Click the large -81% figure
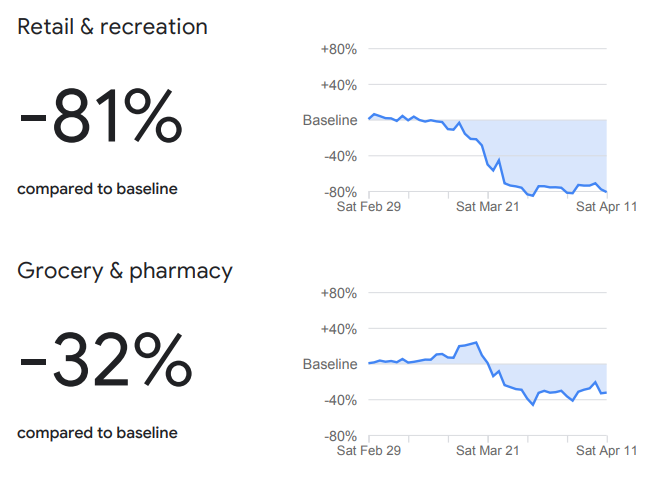Screen dimensions: 662x481 100,119
